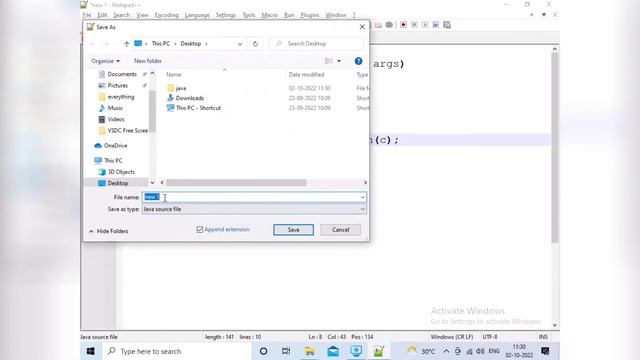Click Desktop in address breadcrumb
The image size is (640, 360).
[x=191, y=44]
